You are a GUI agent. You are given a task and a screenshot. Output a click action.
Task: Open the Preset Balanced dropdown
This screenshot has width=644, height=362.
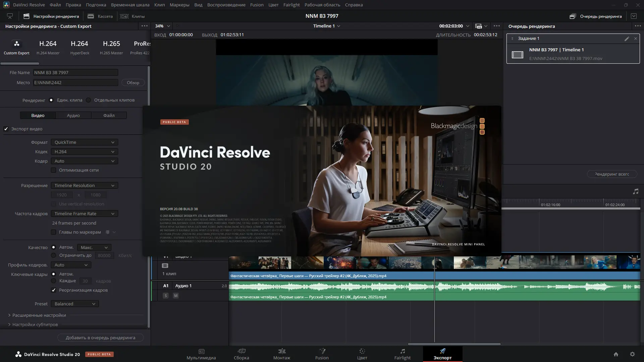[75, 304]
